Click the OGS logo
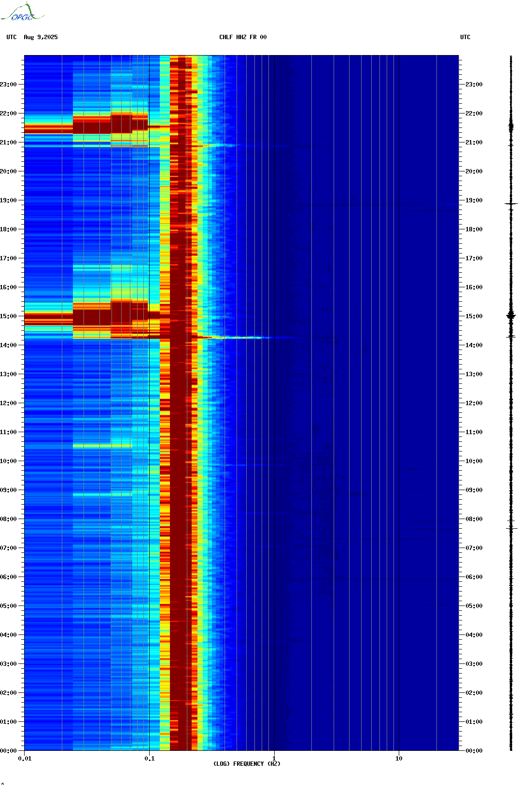Image resolution: width=532 pixels, height=789 pixels. [22, 12]
